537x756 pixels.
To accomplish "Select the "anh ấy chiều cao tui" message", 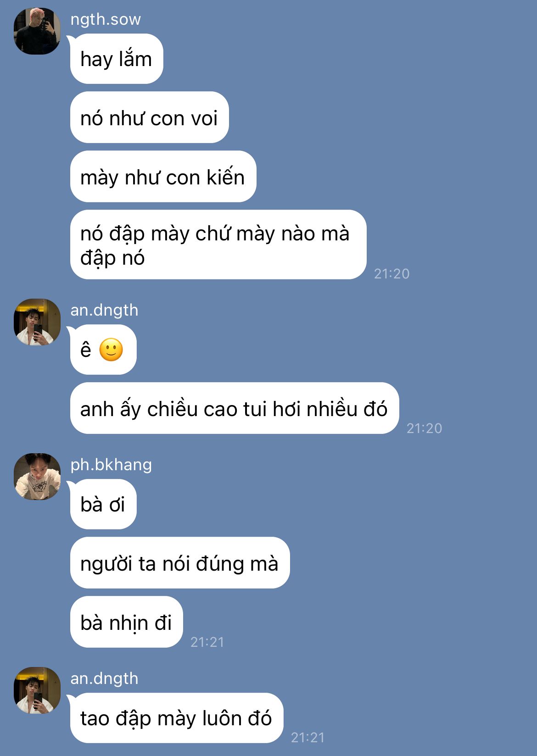I will tap(235, 408).
